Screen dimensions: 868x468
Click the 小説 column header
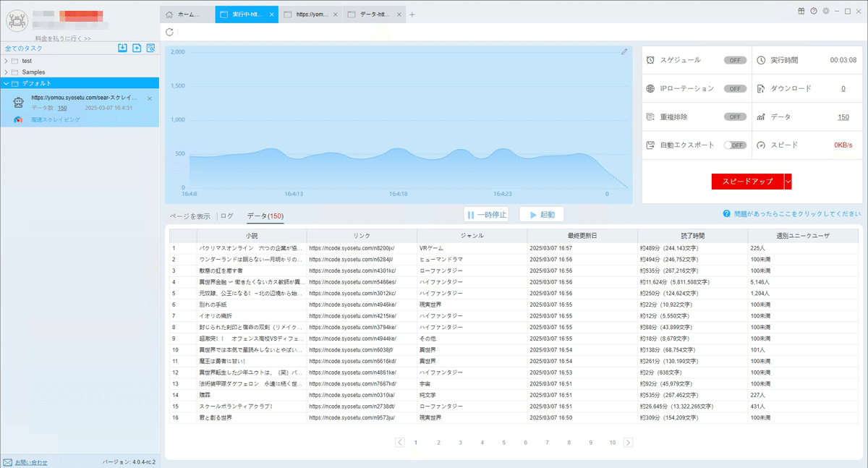(252, 236)
